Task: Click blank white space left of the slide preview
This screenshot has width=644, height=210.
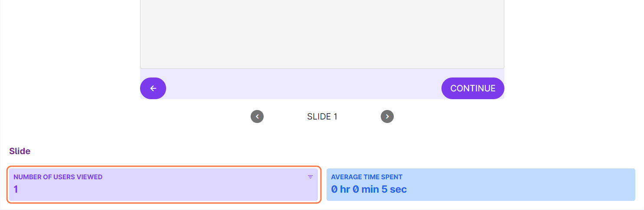Action: tap(69, 52)
